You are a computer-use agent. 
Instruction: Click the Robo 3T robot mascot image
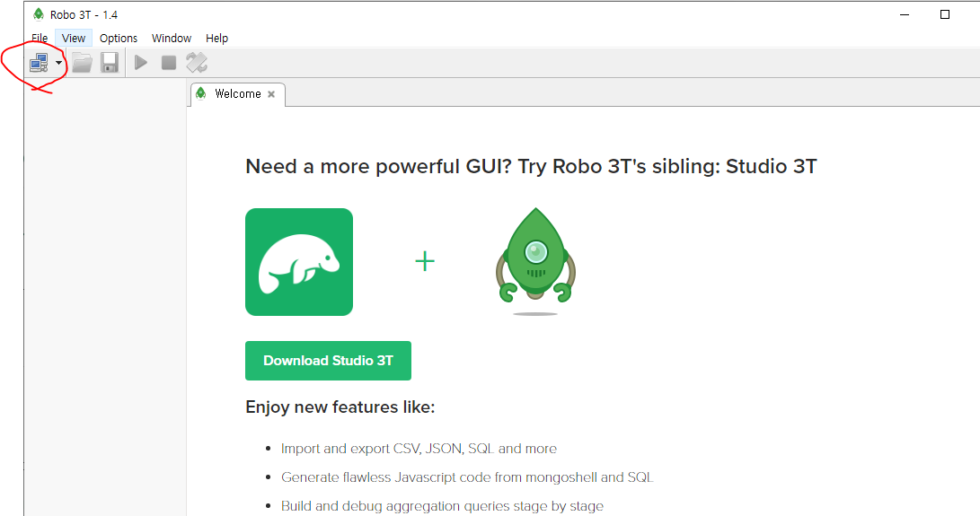(x=535, y=260)
